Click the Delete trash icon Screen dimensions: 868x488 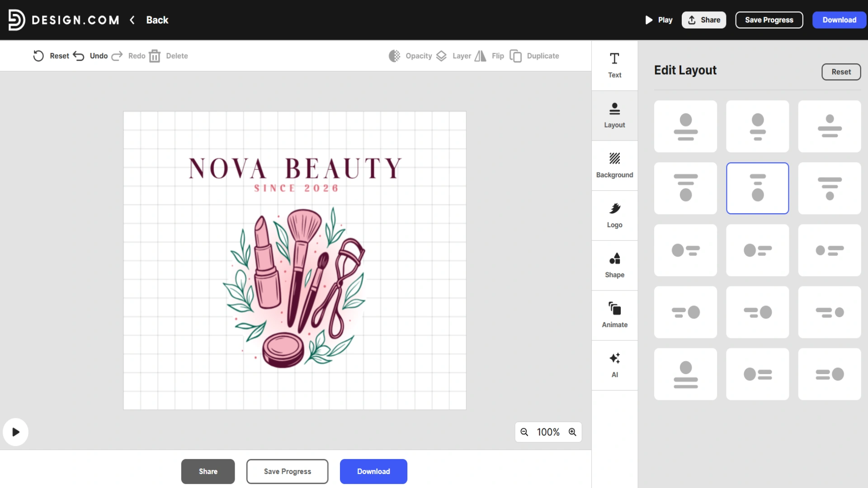click(155, 56)
